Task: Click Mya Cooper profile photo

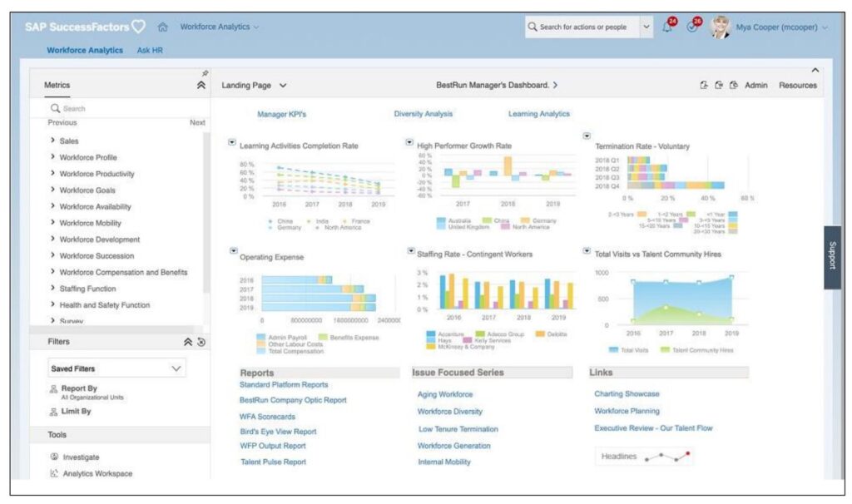Action: point(721,27)
